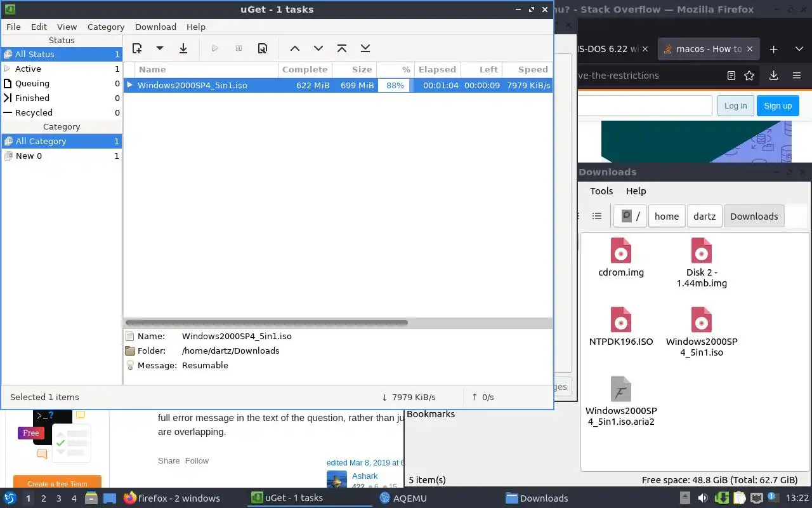Sort downloads by the % column header

coord(395,69)
